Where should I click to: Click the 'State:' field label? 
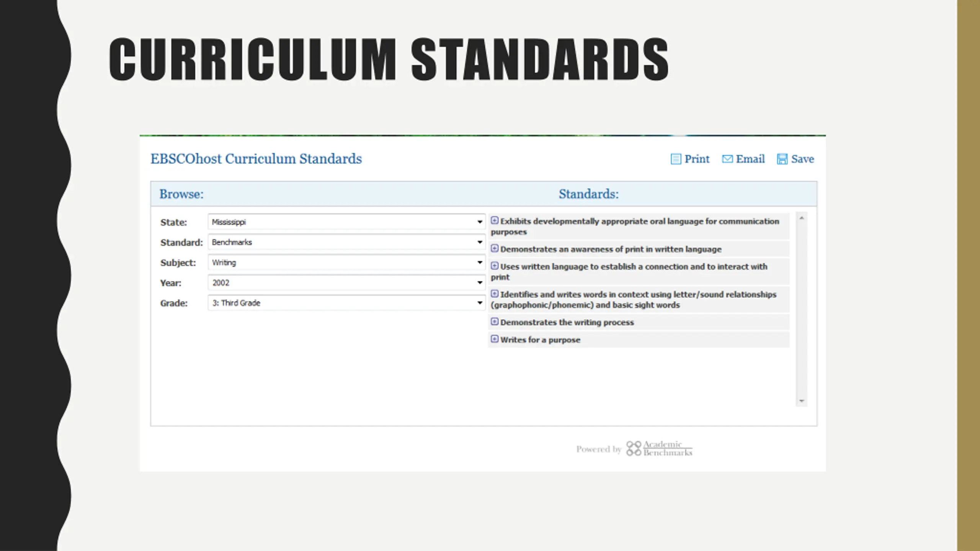(x=174, y=222)
